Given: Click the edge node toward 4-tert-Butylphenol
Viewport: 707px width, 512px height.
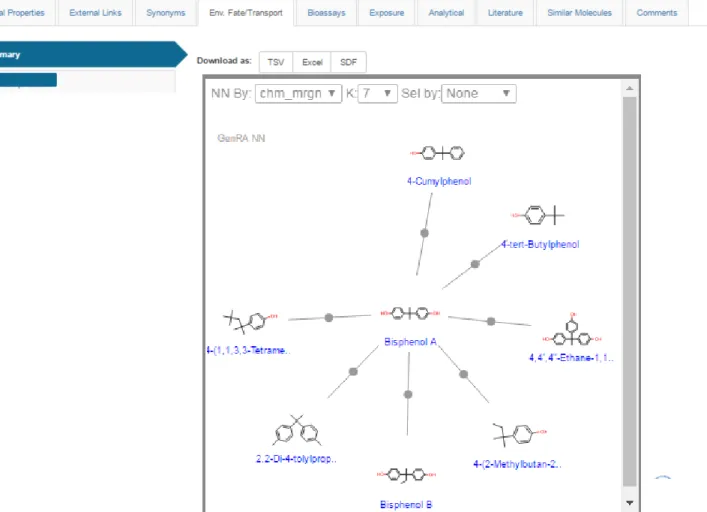Looking at the screenshot, I should coord(475,264).
